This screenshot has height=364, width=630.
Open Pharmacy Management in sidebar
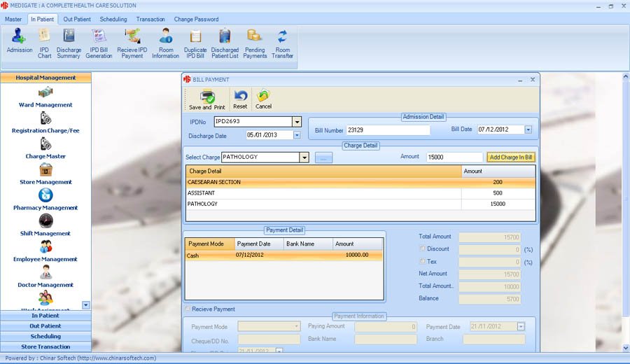45,200
